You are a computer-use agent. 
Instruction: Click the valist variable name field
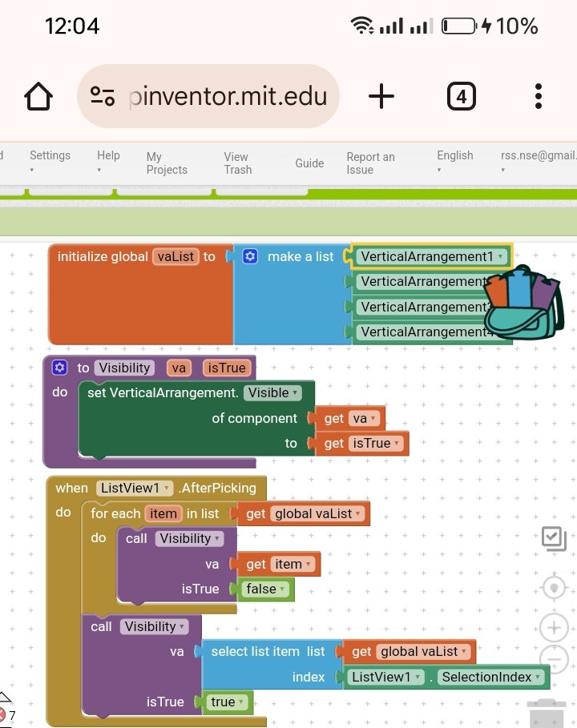click(176, 256)
